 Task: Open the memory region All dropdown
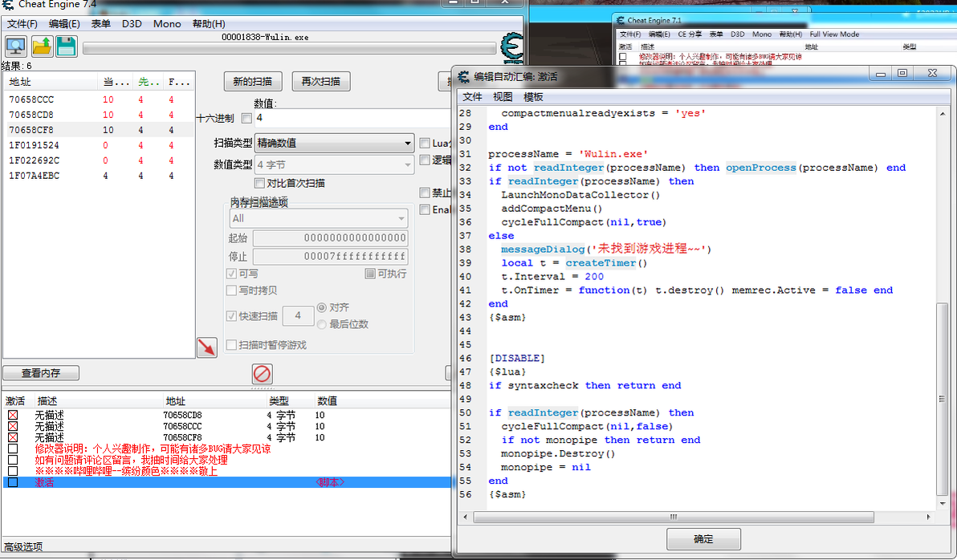tap(319, 218)
